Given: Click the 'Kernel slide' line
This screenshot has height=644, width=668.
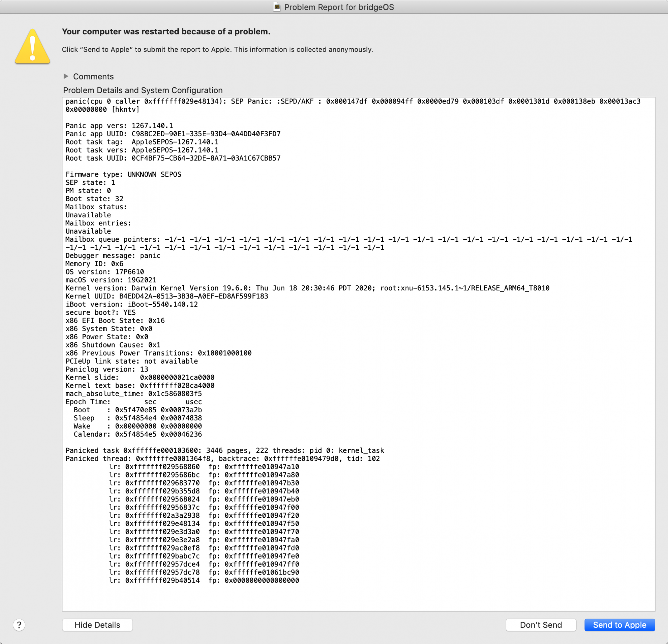Looking at the screenshot, I should click(140, 378).
